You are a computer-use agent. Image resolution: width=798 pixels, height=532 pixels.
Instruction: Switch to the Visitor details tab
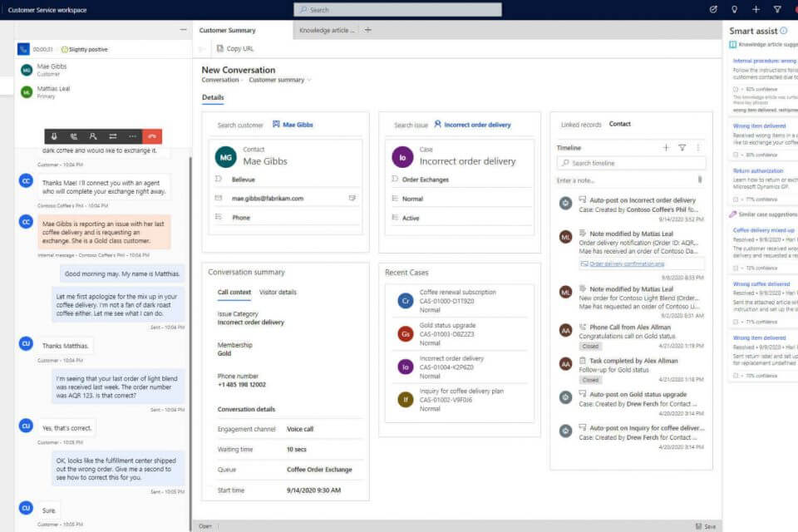click(278, 292)
